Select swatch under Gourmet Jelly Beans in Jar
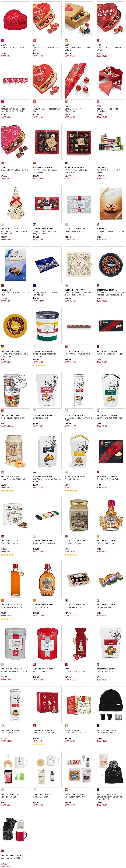This screenshot has height=868, width=126. pos(2,411)
